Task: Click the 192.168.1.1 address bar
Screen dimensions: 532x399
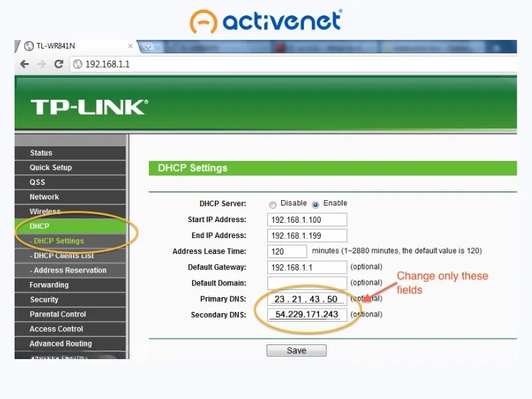Action: tap(293, 64)
